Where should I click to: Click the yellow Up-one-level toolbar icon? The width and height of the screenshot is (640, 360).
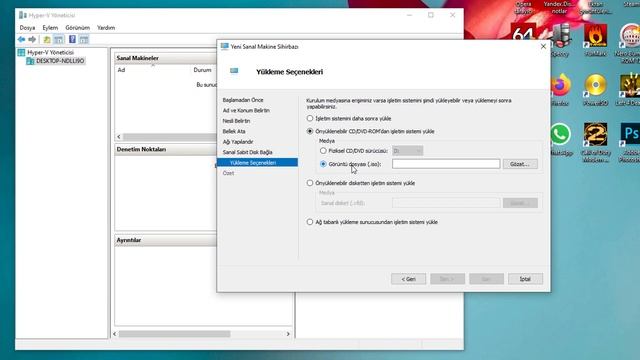47,40
